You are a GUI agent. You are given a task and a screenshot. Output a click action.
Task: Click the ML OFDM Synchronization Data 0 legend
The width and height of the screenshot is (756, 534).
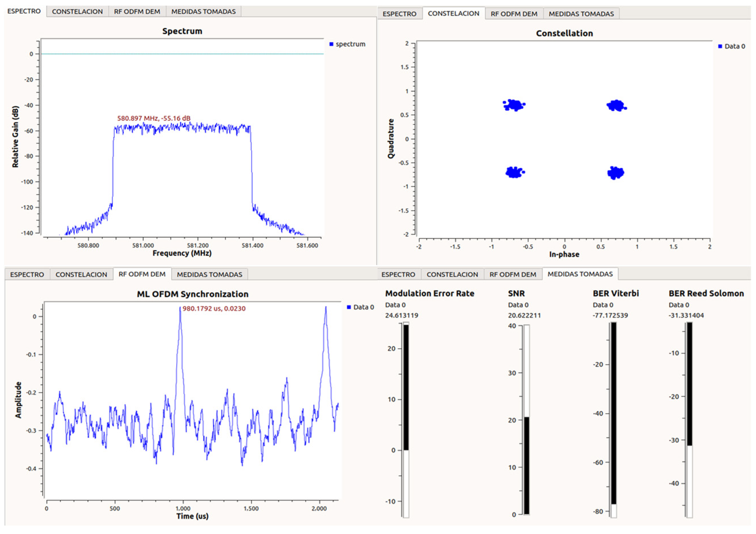pos(360,307)
